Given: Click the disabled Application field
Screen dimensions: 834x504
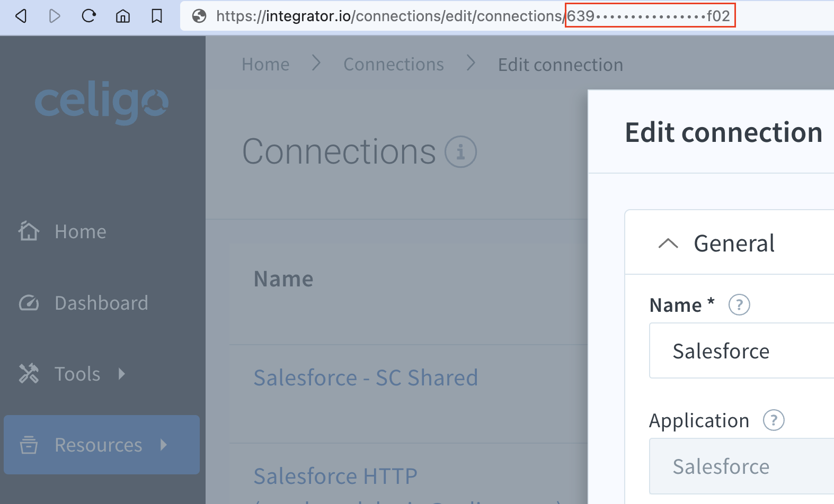Looking at the screenshot, I should pyautogui.click(x=742, y=466).
